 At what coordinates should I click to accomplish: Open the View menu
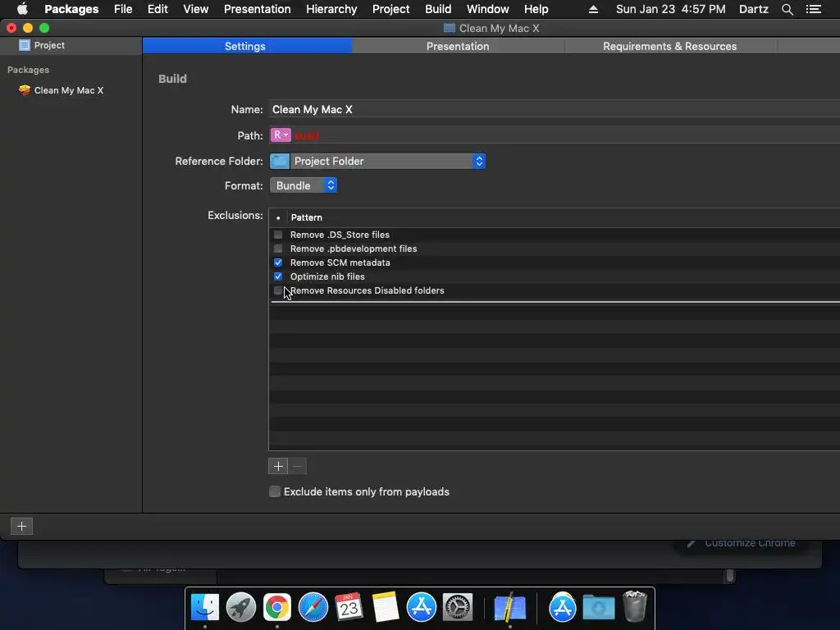[x=195, y=9]
